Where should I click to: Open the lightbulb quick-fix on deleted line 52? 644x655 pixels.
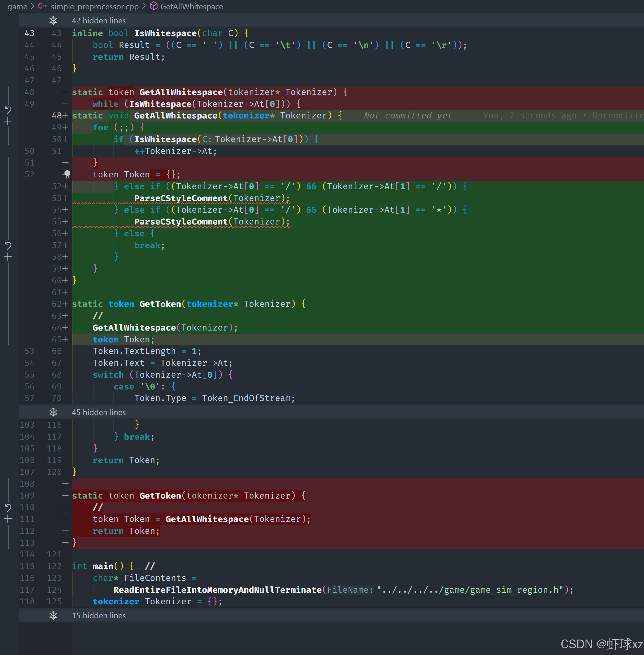click(x=67, y=174)
